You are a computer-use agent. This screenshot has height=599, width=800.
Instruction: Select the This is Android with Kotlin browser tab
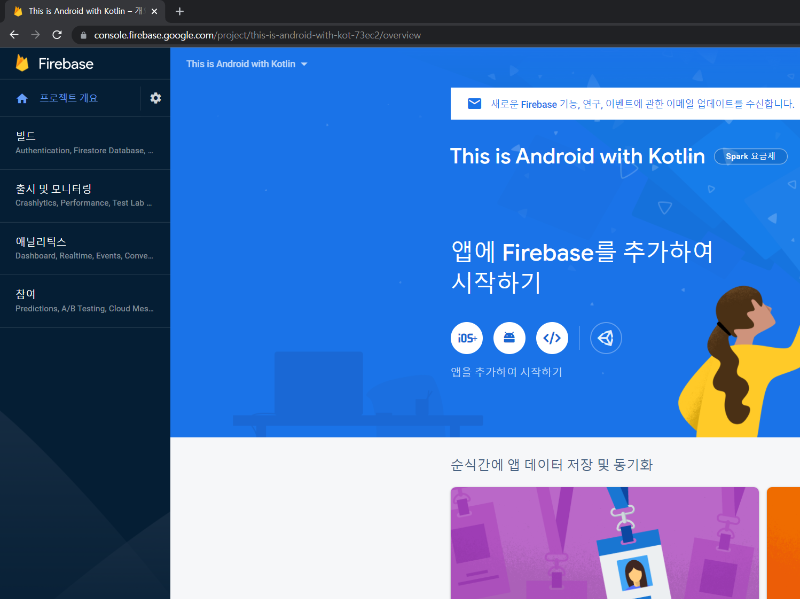[85, 11]
